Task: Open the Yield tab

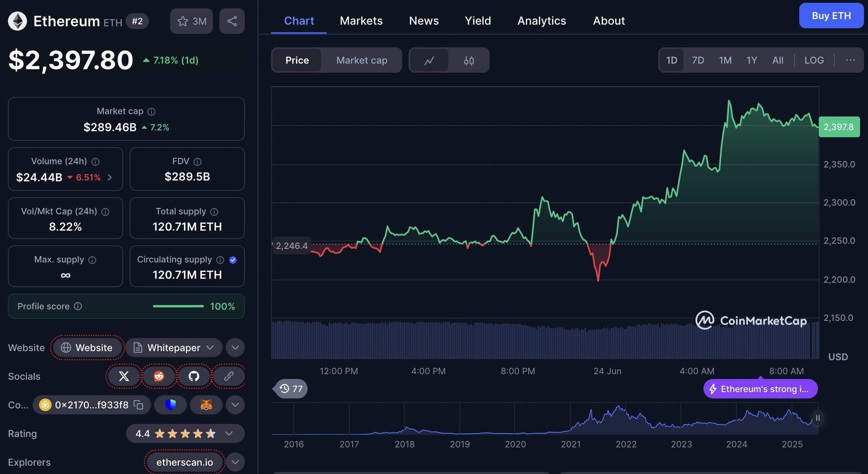Action: (478, 21)
